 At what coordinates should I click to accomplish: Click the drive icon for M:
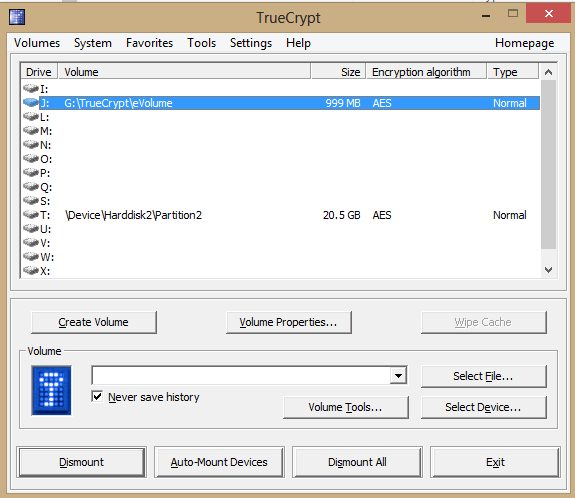[x=31, y=131]
